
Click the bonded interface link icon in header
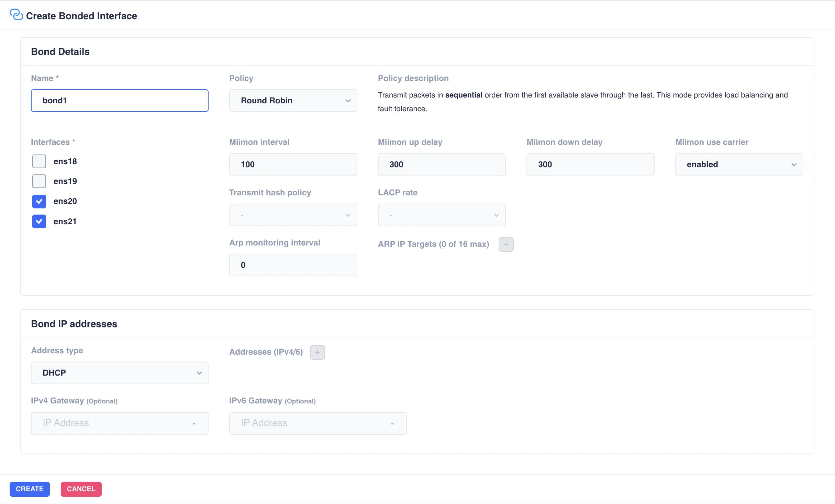click(x=16, y=15)
